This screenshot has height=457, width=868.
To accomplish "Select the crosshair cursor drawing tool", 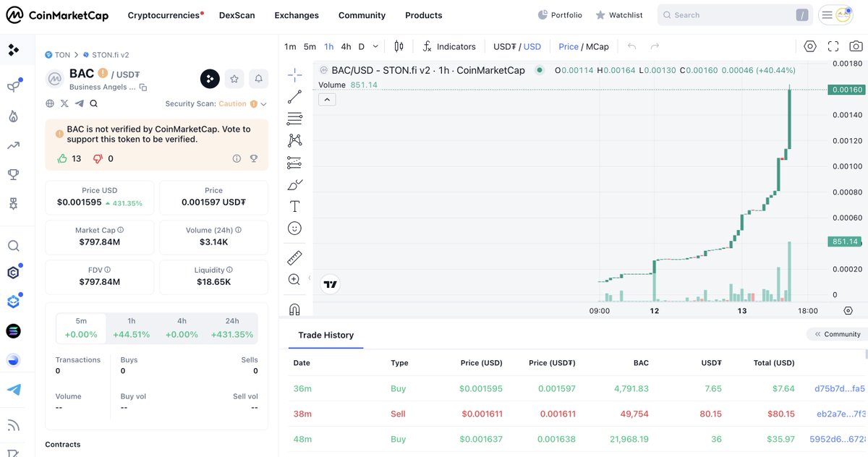I will (x=294, y=74).
